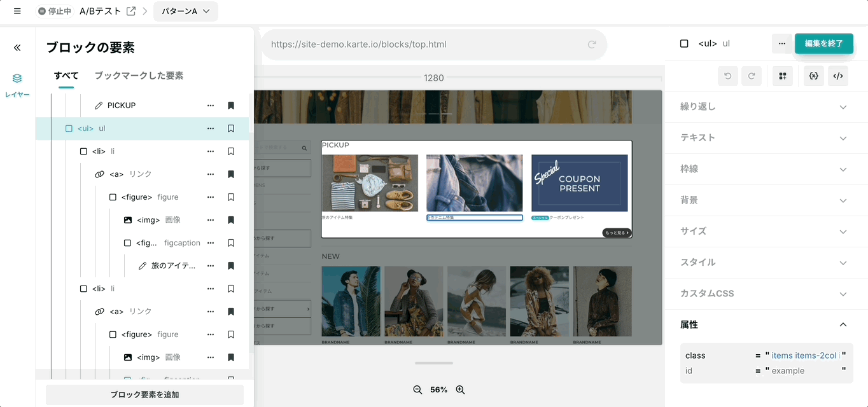Toggle bookmark on 旅のアイテ… row
Image resolution: width=868 pixels, height=407 pixels.
tap(231, 266)
